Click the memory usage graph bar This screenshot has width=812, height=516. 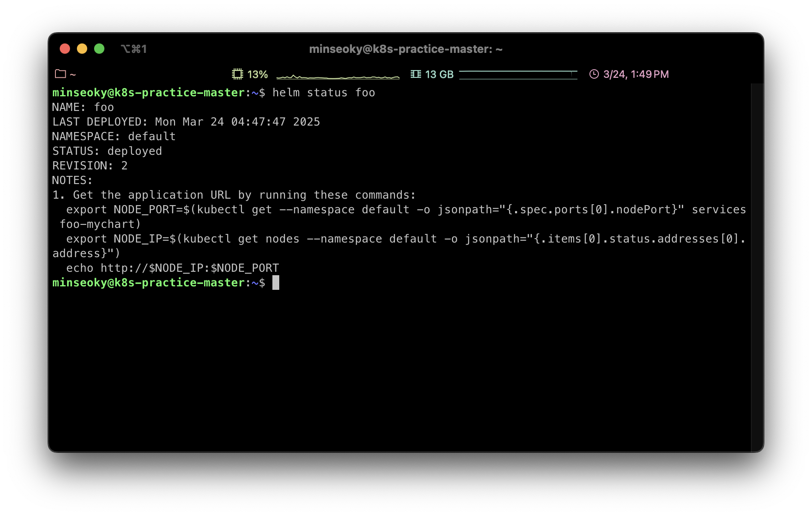click(x=518, y=75)
